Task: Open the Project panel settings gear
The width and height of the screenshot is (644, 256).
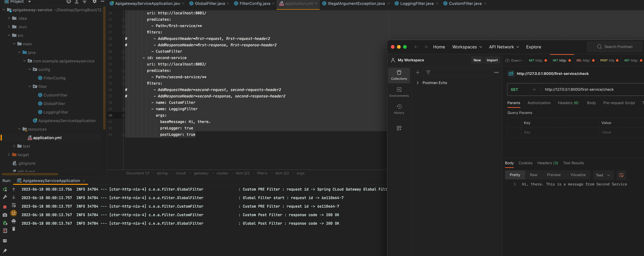Action: [94, 2]
